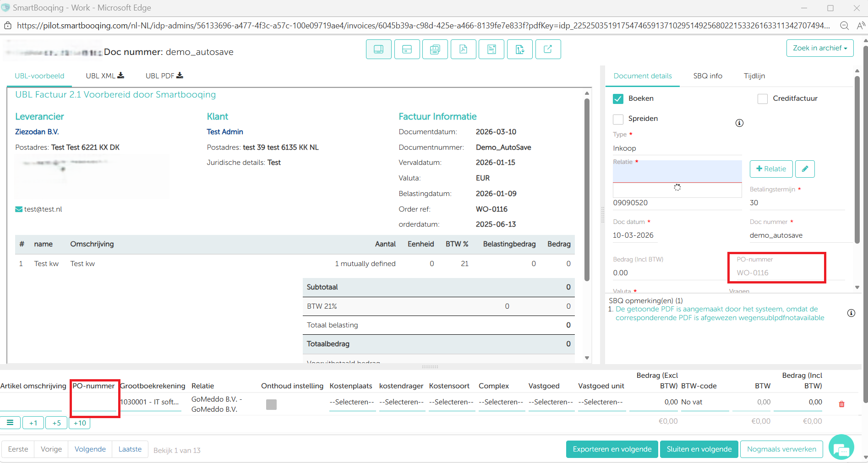This screenshot has width=868, height=463.
Task: Open the Tijdlijn tab
Action: tap(754, 76)
